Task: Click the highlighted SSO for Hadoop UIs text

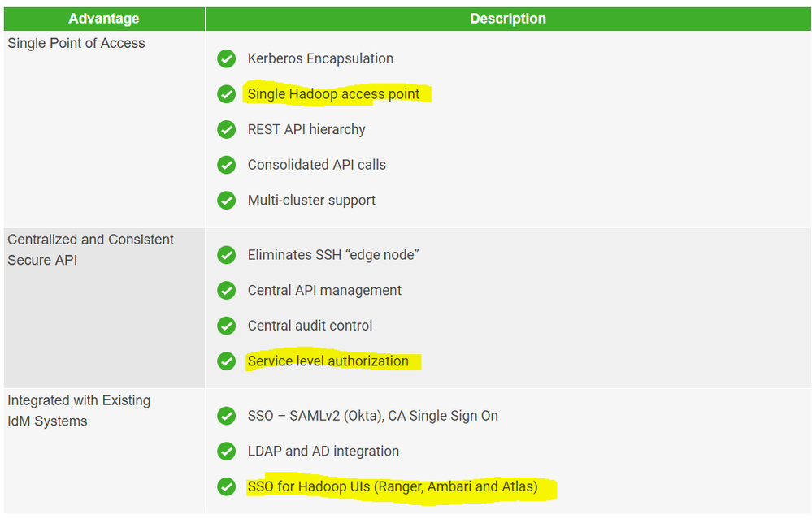Action: [393, 486]
